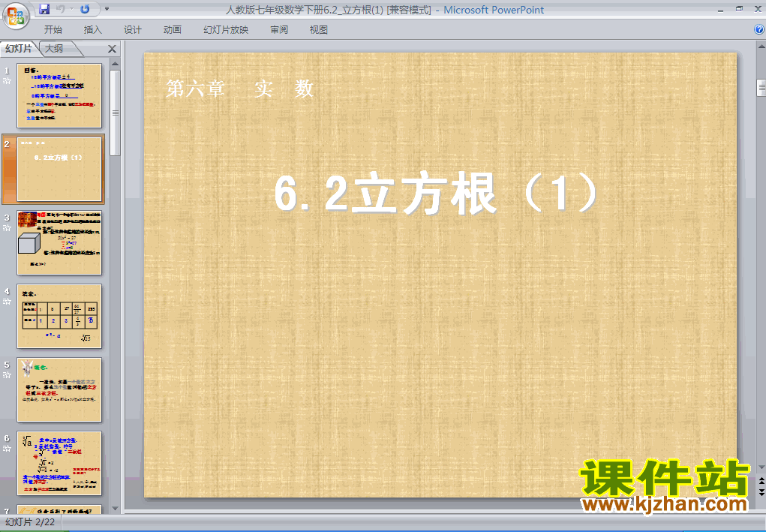Switch to the 大纲 pane tab
Viewport: 766px width, 532px height.
(54, 48)
